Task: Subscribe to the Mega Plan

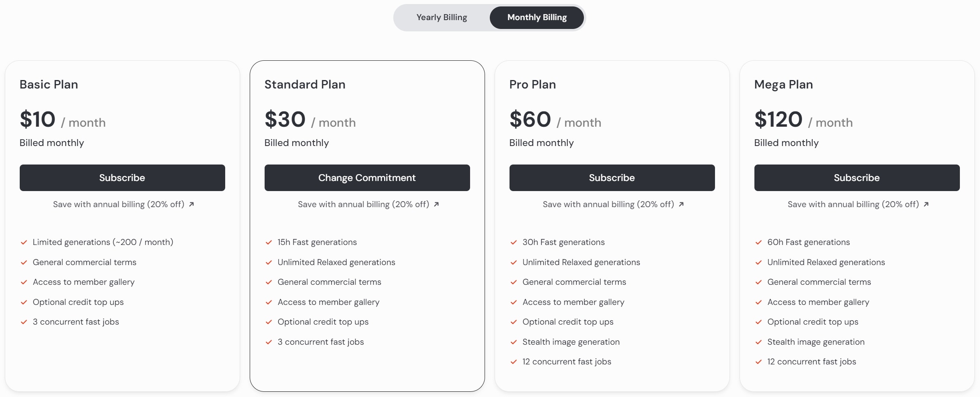Action: coord(857,178)
